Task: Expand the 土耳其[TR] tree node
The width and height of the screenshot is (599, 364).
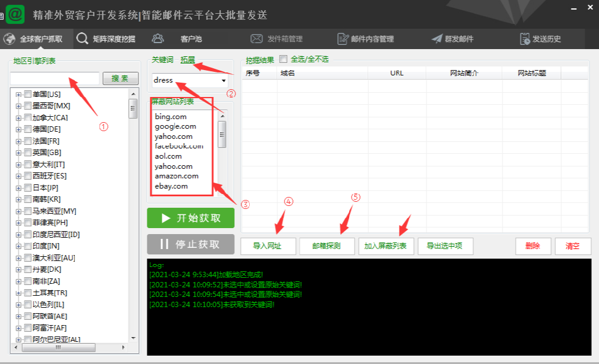Action: pyautogui.click(x=18, y=293)
